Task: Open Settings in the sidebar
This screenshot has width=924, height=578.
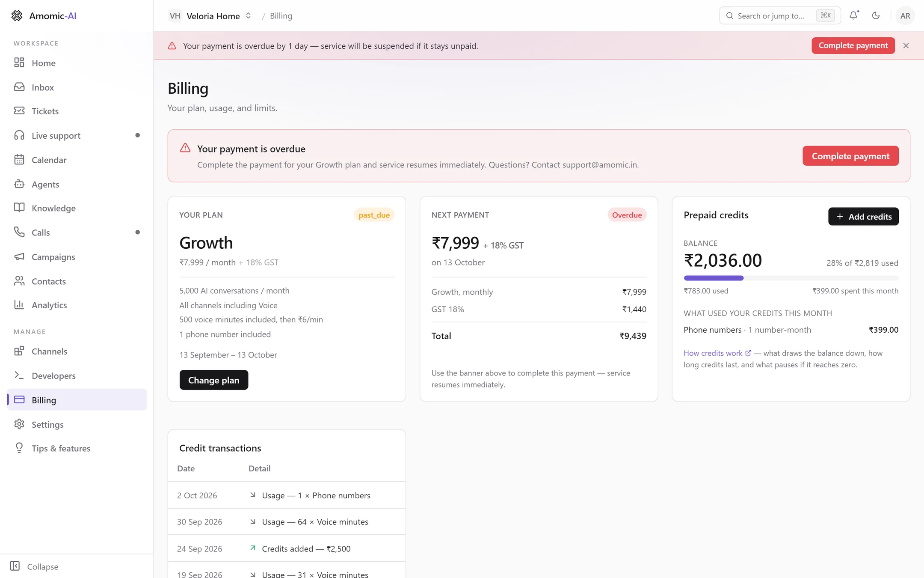Action: (77, 425)
